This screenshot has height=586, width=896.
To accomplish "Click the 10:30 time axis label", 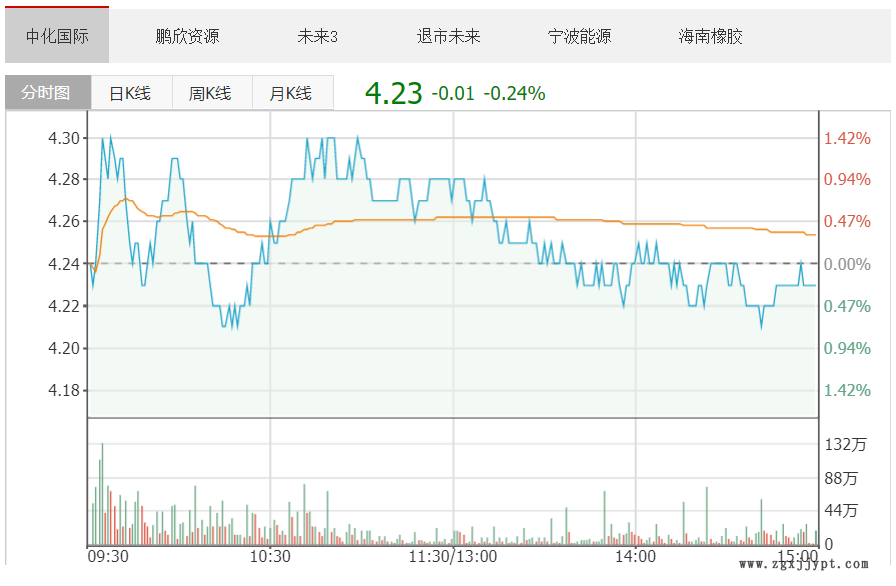I will tap(270, 556).
